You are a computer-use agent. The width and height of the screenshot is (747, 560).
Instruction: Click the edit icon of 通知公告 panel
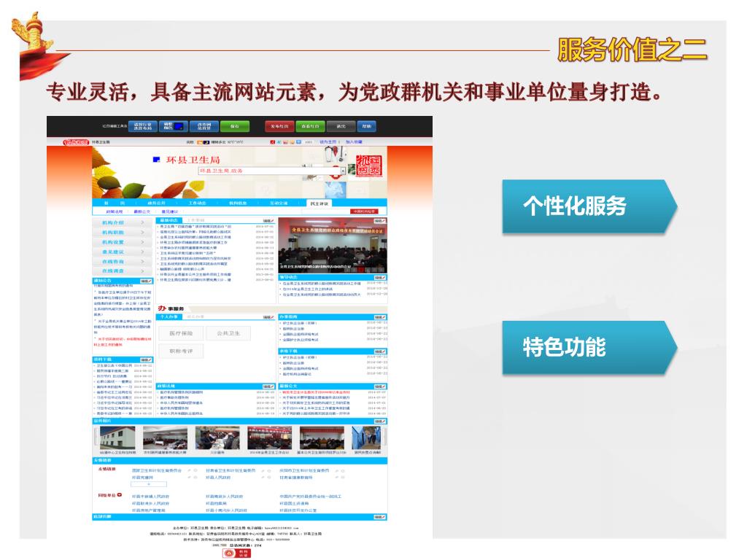coord(146,281)
